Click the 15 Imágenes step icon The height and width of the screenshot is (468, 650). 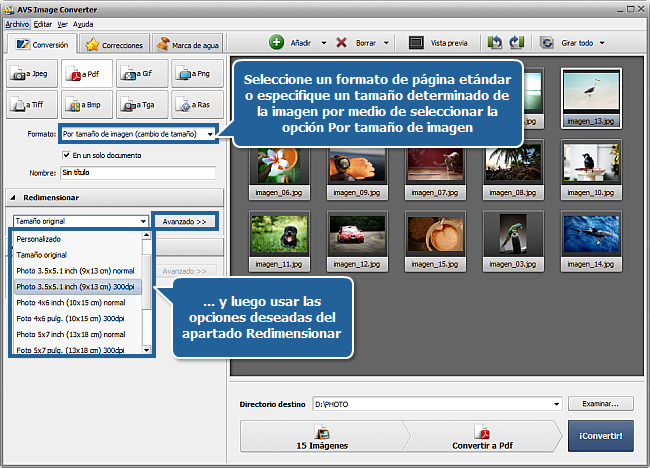click(322, 432)
